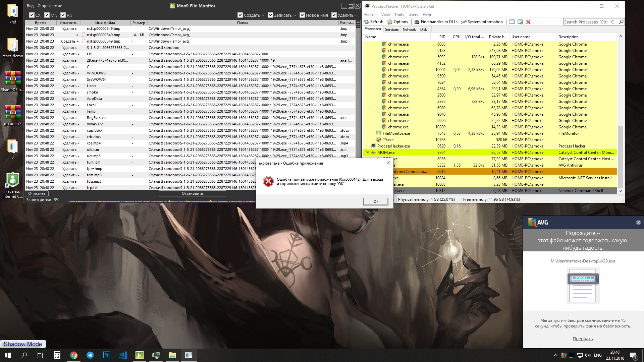This screenshot has height=362, width=644.
Task: Click the Refresh icon in Process Hacker
Action: pos(366,22)
